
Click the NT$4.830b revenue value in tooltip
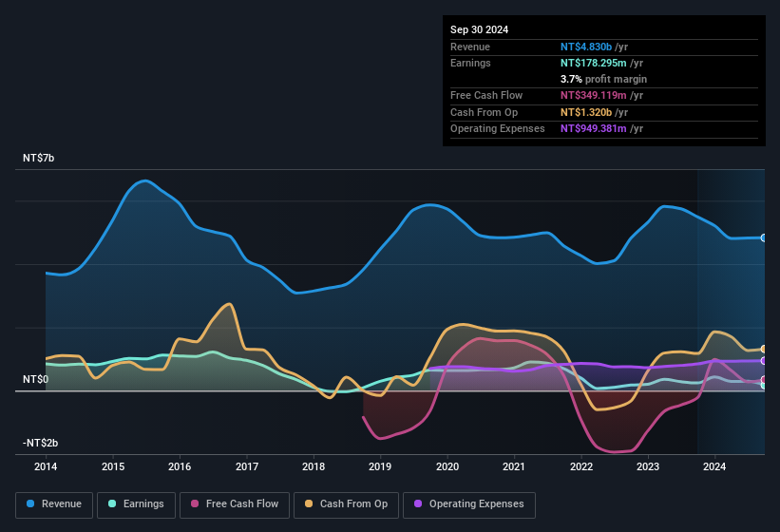(x=586, y=47)
